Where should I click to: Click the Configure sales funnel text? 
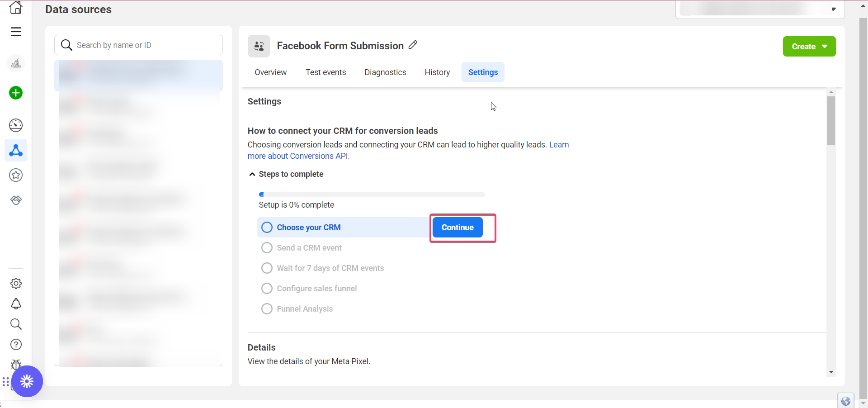click(x=317, y=289)
